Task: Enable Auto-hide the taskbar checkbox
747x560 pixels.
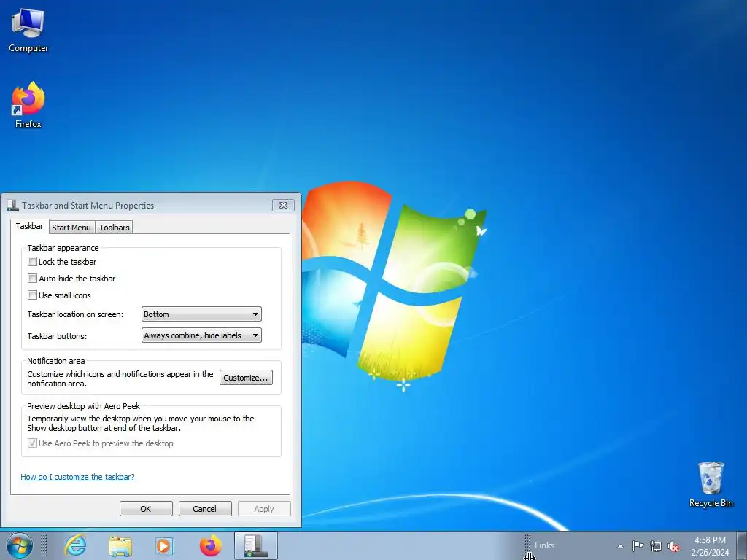Action: (x=32, y=278)
